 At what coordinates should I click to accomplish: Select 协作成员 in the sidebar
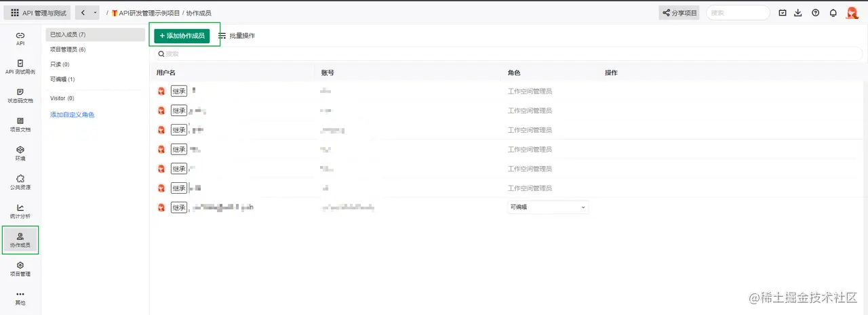coord(20,240)
